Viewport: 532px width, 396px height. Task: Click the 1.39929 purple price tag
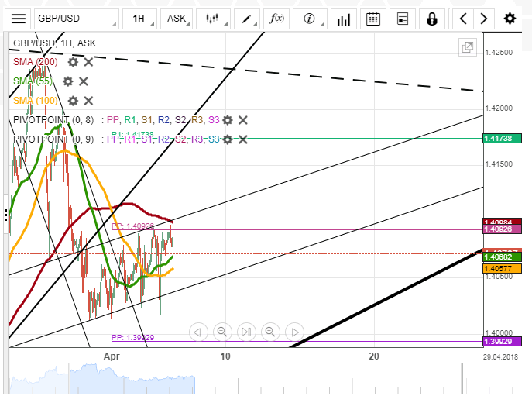pyautogui.click(x=502, y=342)
